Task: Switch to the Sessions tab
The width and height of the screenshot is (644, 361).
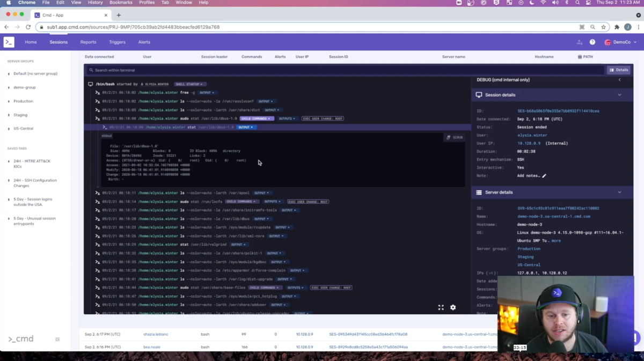Action: pyautogui.click(x=58, y=42)
